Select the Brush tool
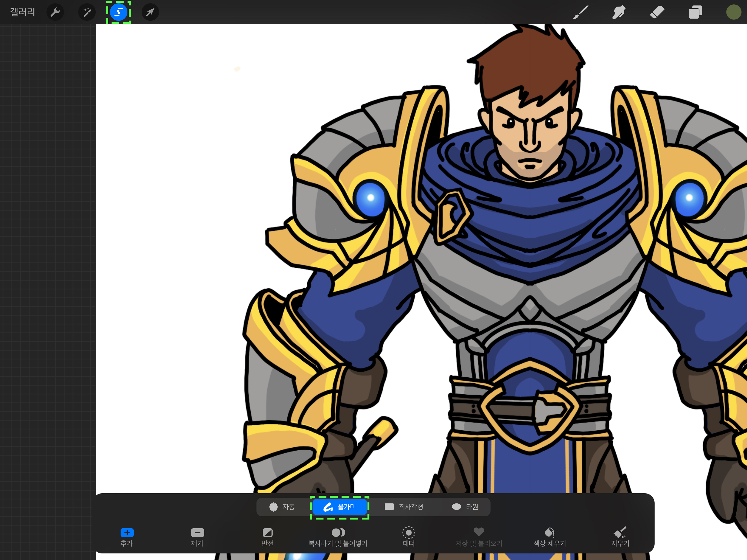747x560 pixels. pyautogui.click(x=580, y=12)
